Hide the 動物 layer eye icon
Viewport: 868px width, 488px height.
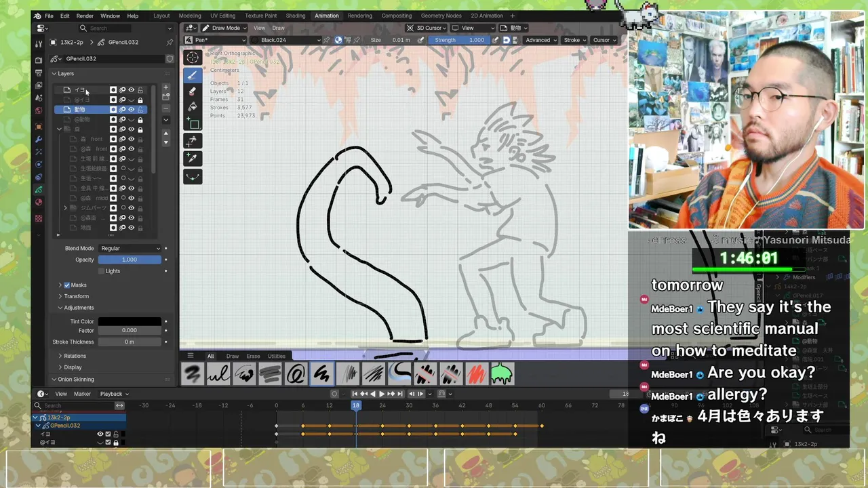[x=132, y=109]
